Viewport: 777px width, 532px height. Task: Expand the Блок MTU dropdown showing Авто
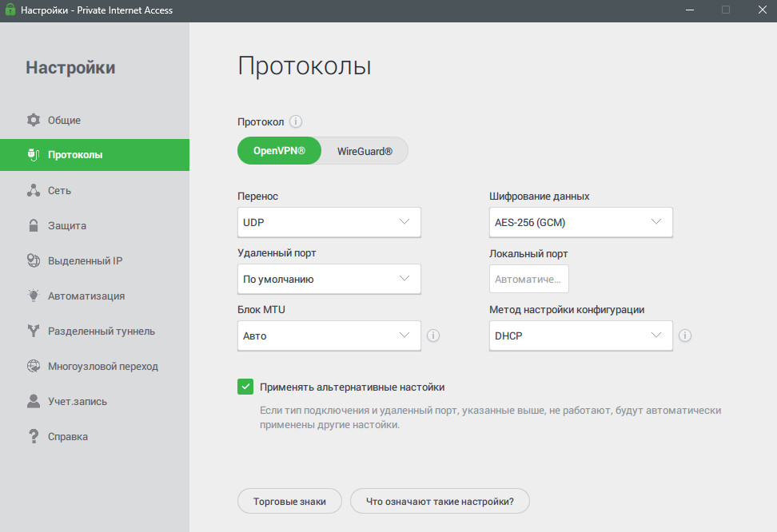coord(329,335)
